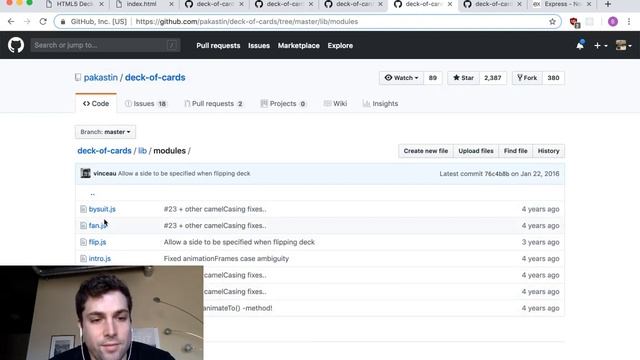The height and width of the screenshot is (360, 640).
Task: Fork the repository
Action: tap(527, 78)
